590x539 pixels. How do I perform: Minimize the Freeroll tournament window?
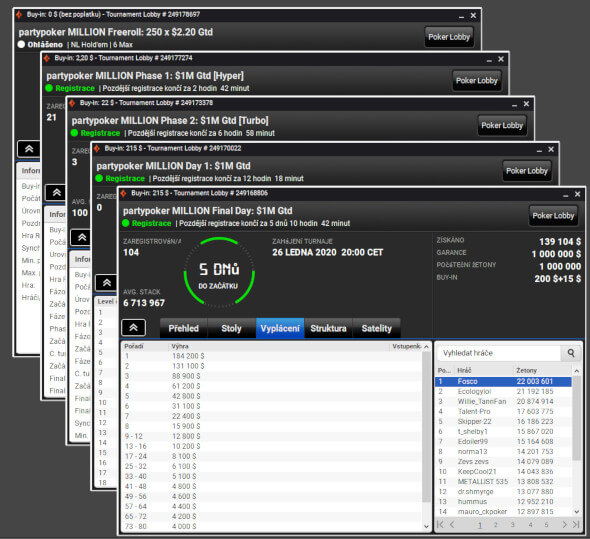tap(462, 16)
